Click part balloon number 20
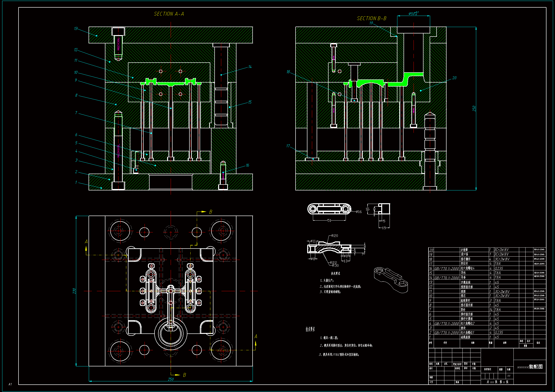Viewport: 555px width, 392px height. pyautogui.click(x=454, y=78)
